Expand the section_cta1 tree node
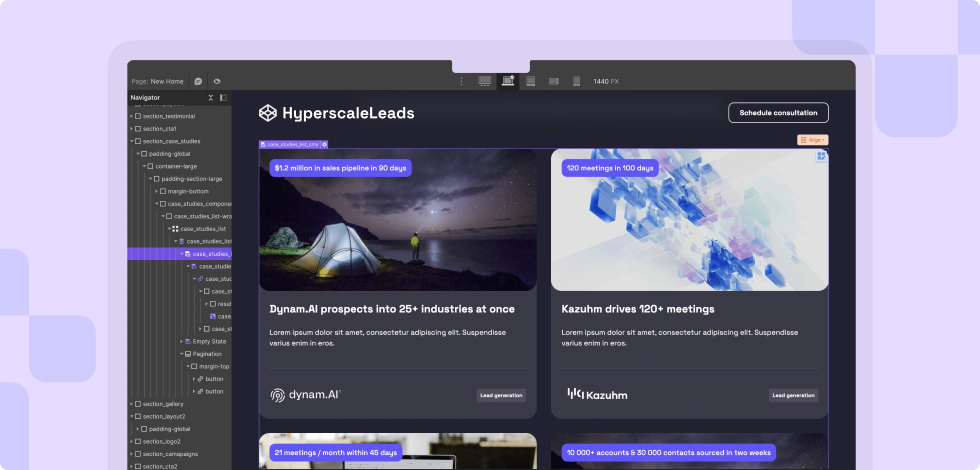This screenshot has height=470, width=980. click(131, 128)
